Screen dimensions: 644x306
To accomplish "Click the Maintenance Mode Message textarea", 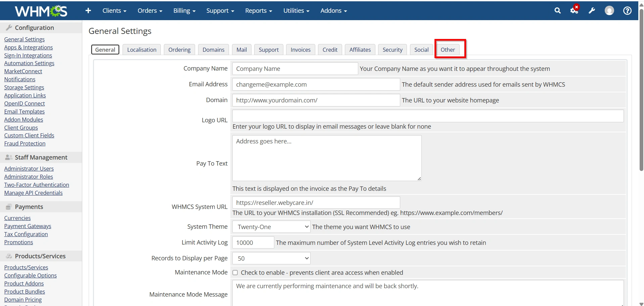I will [428, 293].
